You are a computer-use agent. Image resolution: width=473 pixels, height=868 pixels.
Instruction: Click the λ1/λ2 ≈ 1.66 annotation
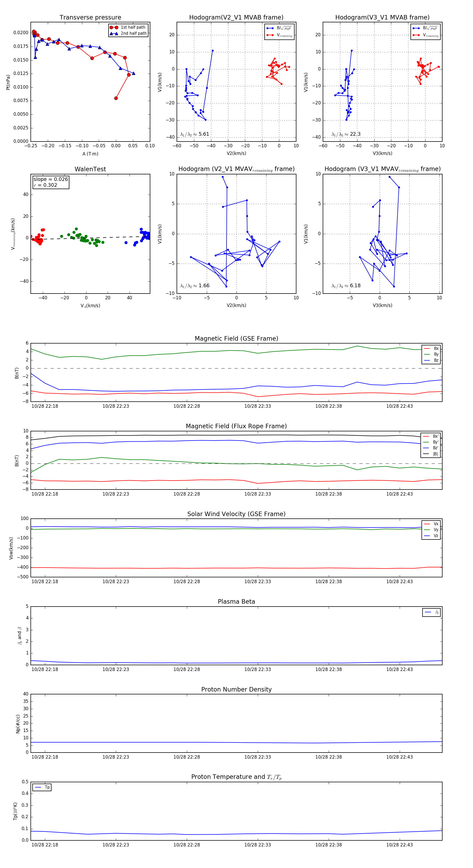tap(194, 286)
